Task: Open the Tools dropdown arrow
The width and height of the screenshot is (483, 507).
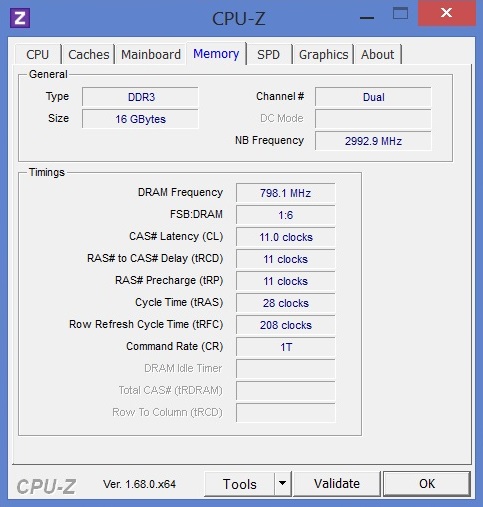Action: tap(282, 483)
